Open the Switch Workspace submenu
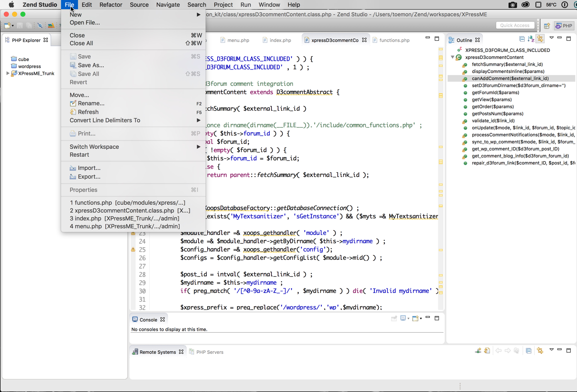This screenshot has width=577, height=392. point(133,147)
